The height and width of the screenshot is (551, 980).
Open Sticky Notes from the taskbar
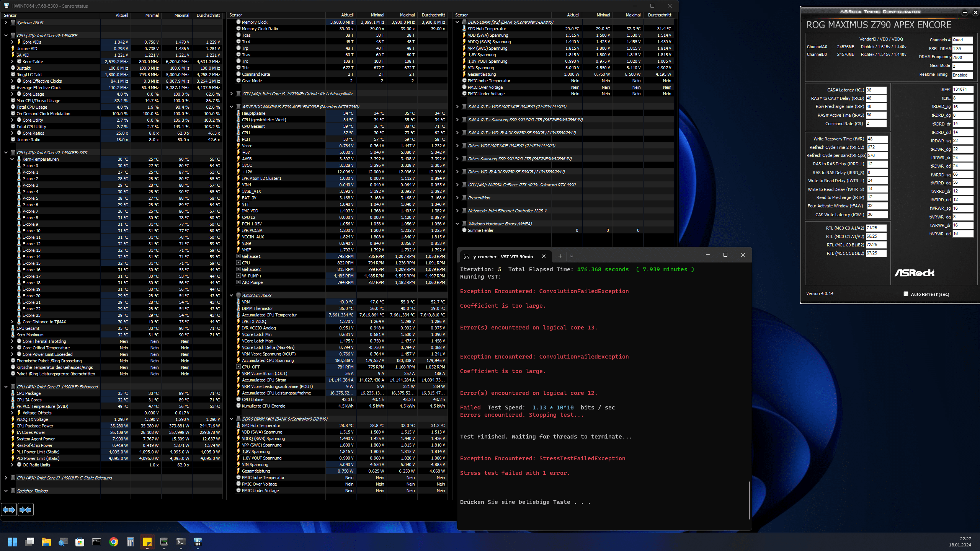pyautogui.click(x=147, y=542)
